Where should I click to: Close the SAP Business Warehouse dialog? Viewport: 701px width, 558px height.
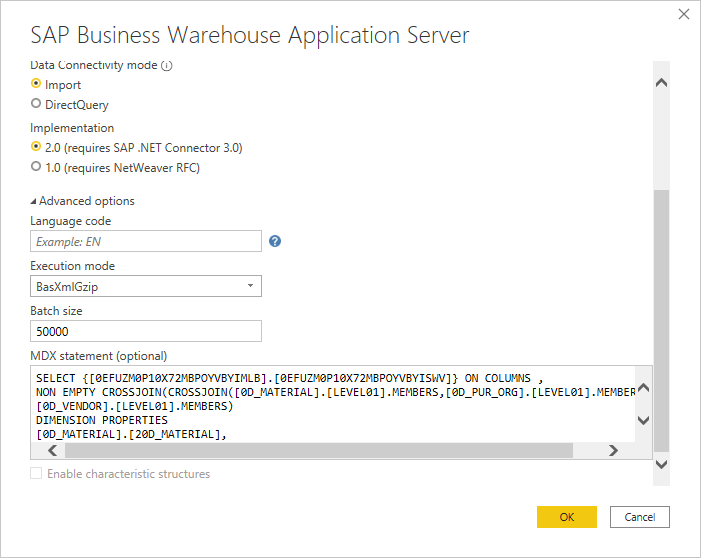(684, 14)
